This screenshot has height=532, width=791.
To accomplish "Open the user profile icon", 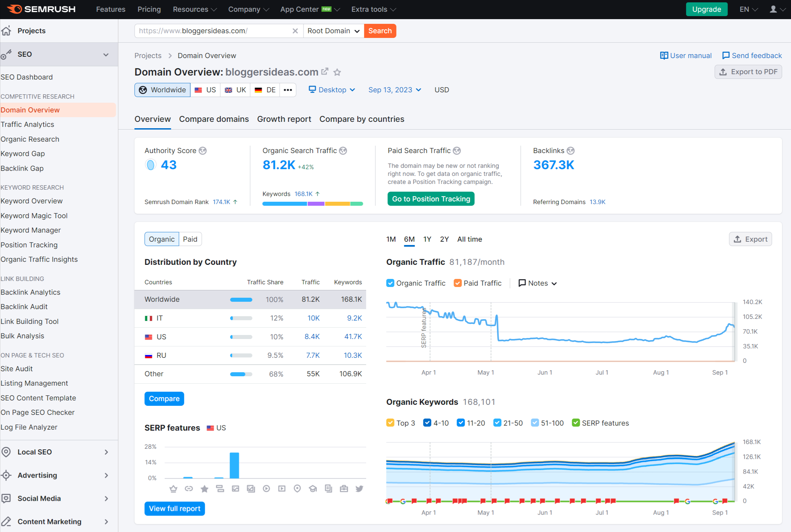I will click(773, 9).
